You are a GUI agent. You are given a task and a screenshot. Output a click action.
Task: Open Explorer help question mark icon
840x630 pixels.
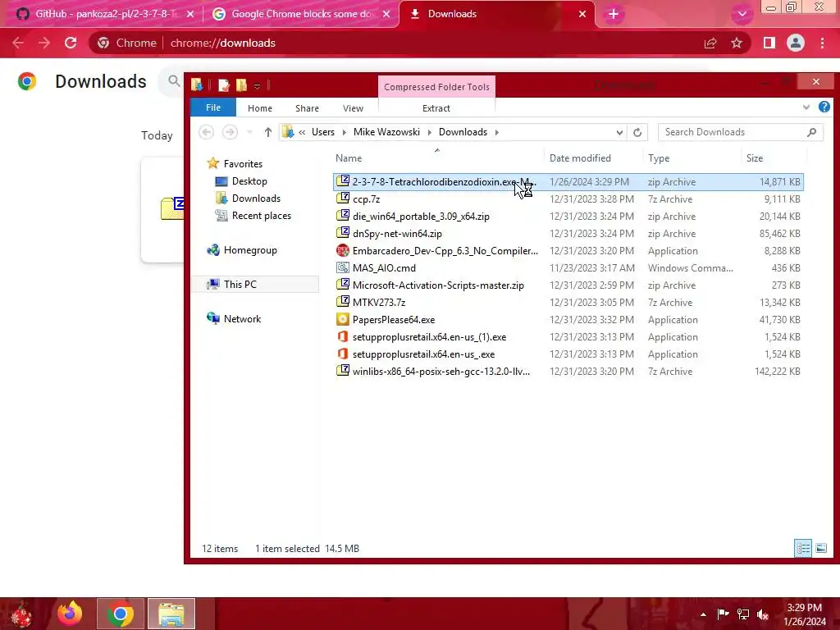824,107
